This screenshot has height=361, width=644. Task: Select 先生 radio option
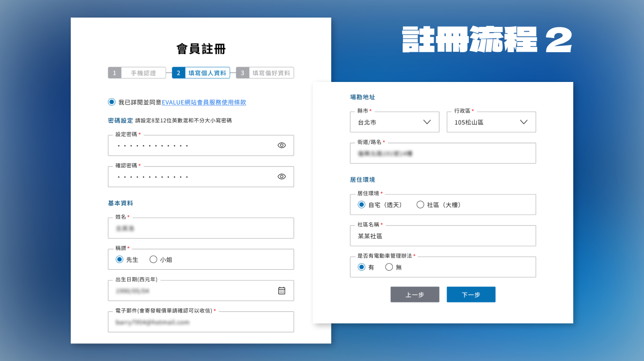[120, 260]
